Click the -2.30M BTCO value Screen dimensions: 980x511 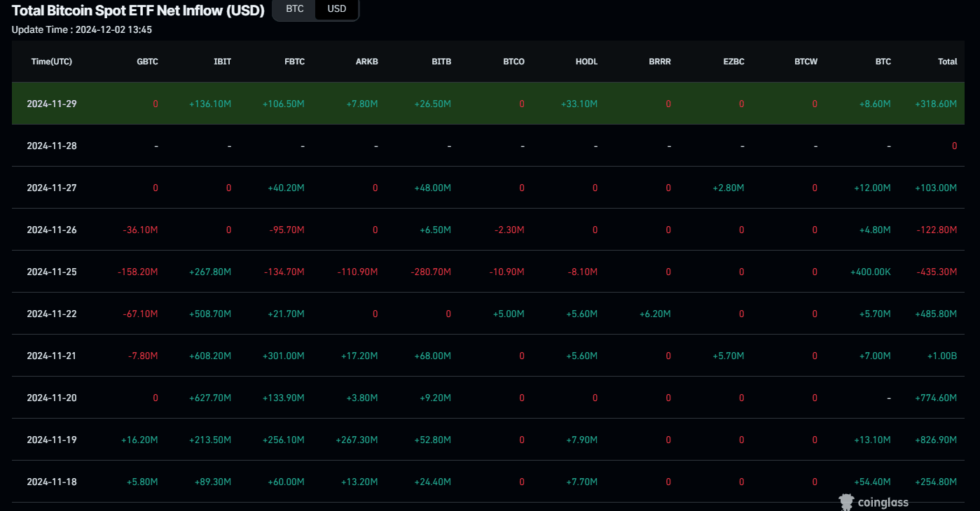point(509,230)
